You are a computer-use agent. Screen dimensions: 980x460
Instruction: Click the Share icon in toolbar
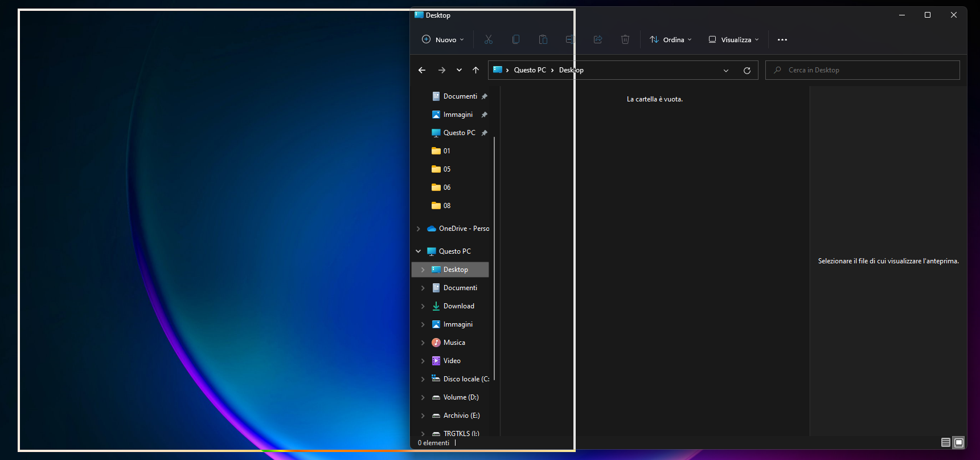pyautogui.click(x=597, y=39)
